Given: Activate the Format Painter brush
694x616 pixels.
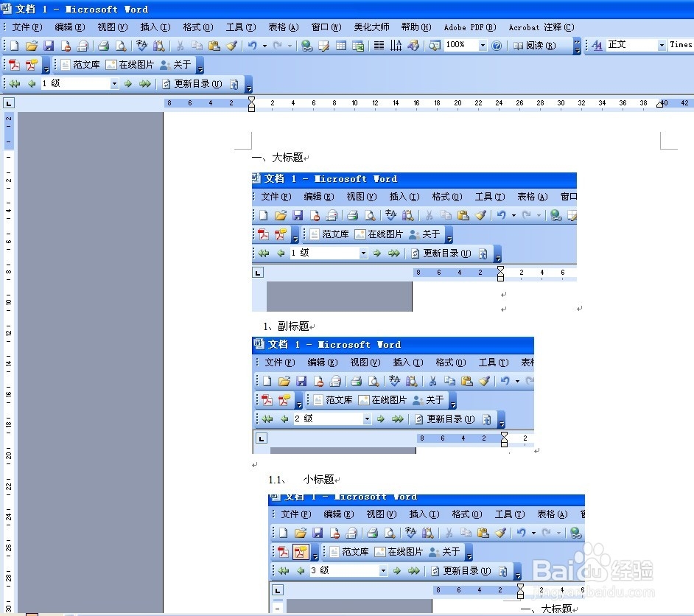Looking at the screenshot, I should 231,46.
